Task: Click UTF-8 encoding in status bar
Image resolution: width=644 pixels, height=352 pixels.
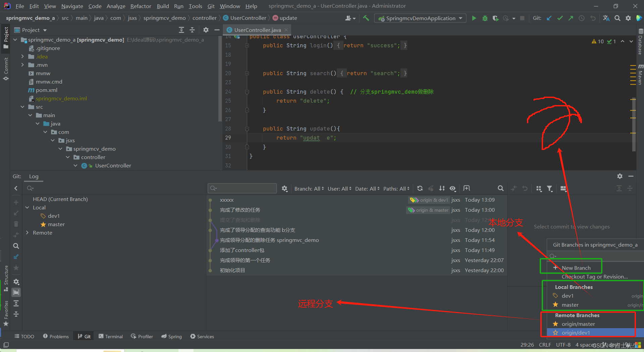Action: coord(563,345)
